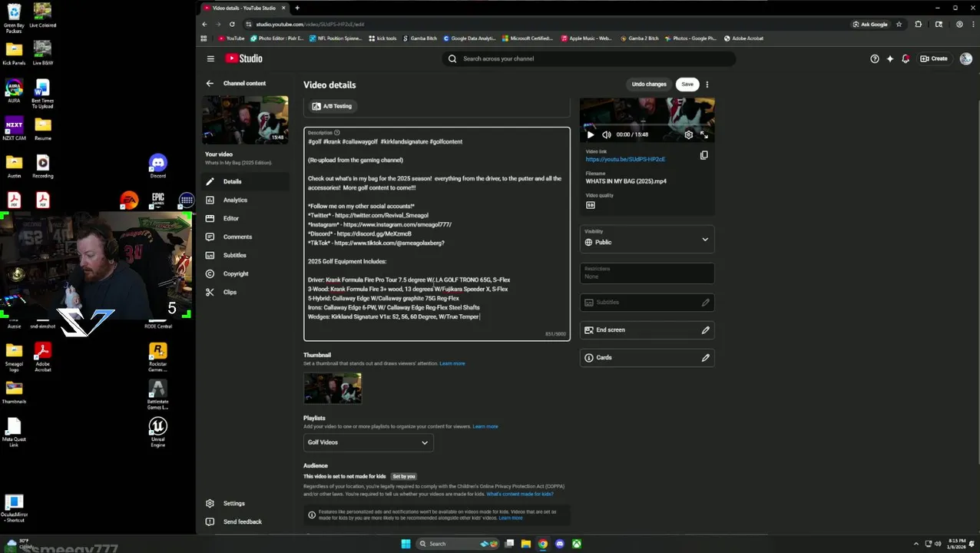This screenshot has height=553, width=980.
Task: Open What's content made for kids link
Action: (x=519, y=494)
